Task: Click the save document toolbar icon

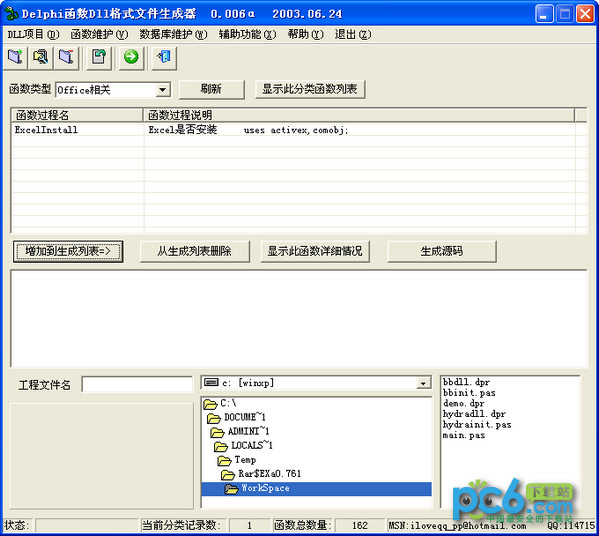Action: [x=99, y=57]
